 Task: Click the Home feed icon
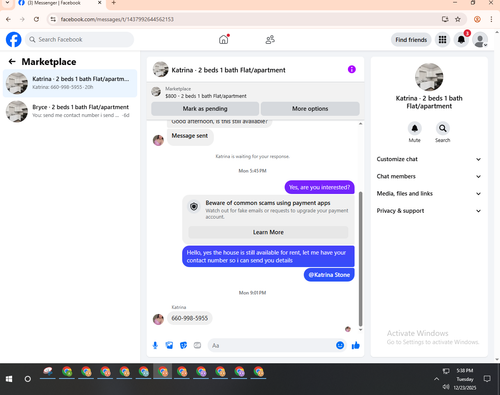click(x=224, y=40)
